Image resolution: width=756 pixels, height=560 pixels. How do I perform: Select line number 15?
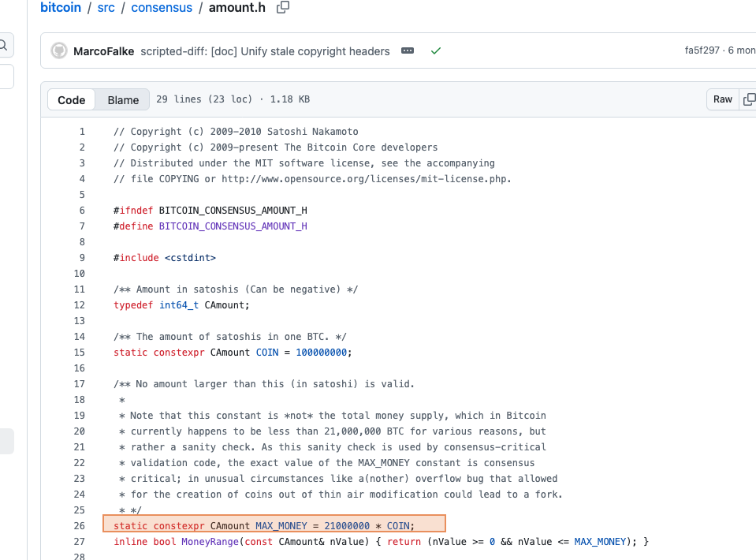click(x=80, y=352)
